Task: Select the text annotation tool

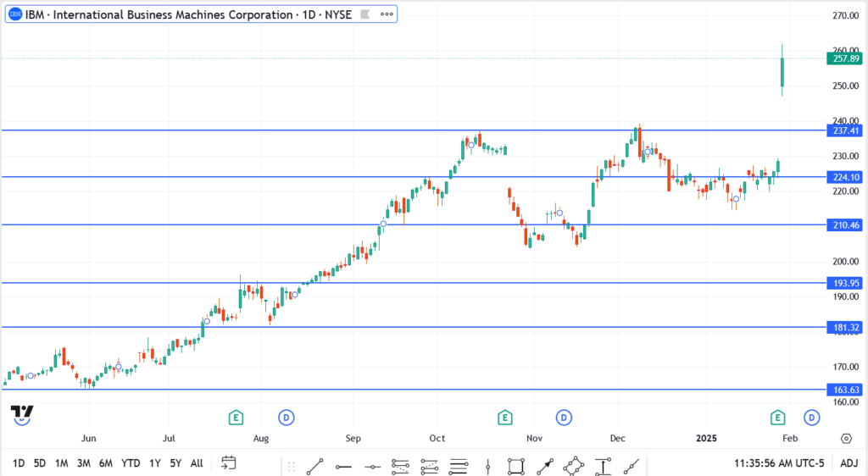Action: 603,465
